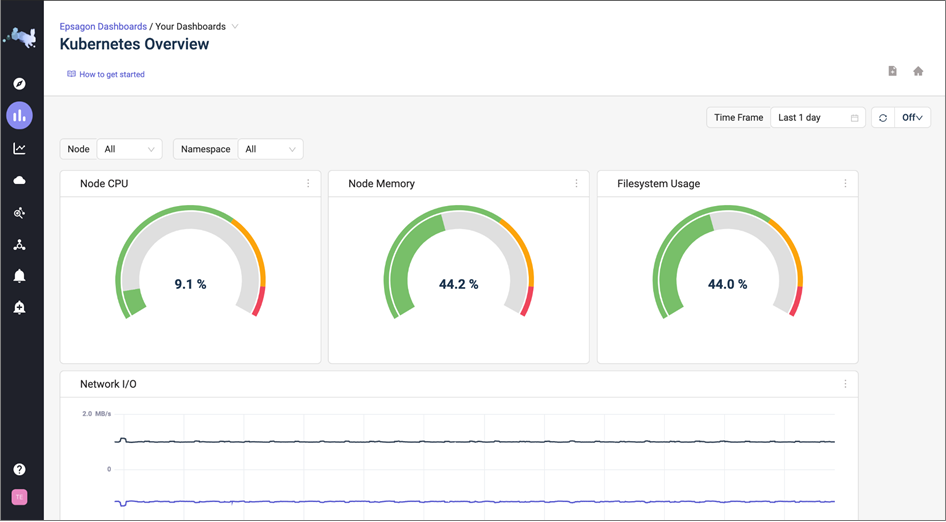
Task: Click the home icon at top right
Action: click(918, 71)
